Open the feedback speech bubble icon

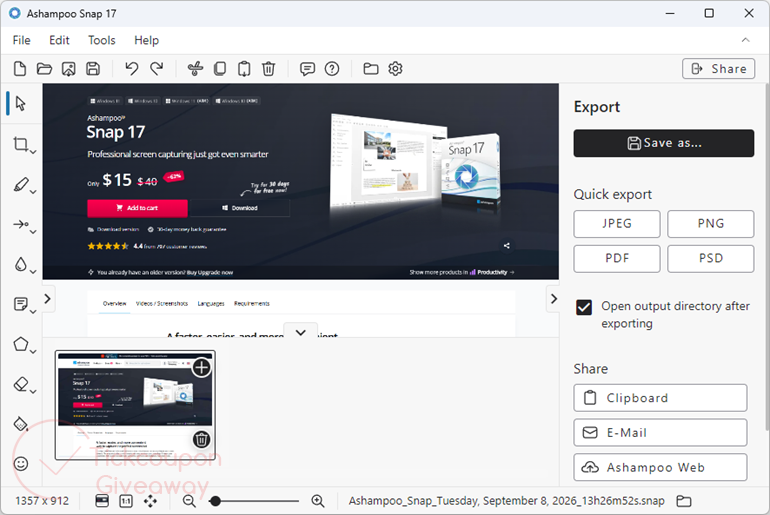pos(307,69)
